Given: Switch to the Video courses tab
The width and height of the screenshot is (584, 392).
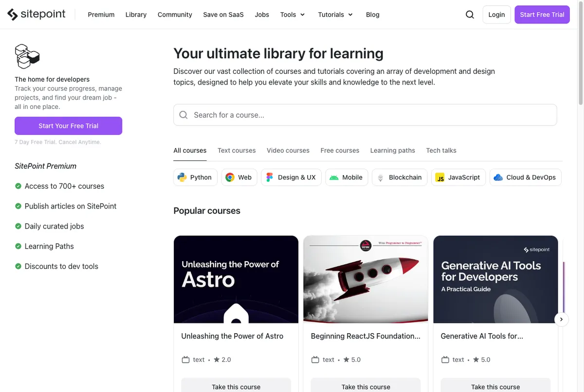Looking at the screenshot, I should 288,151.
